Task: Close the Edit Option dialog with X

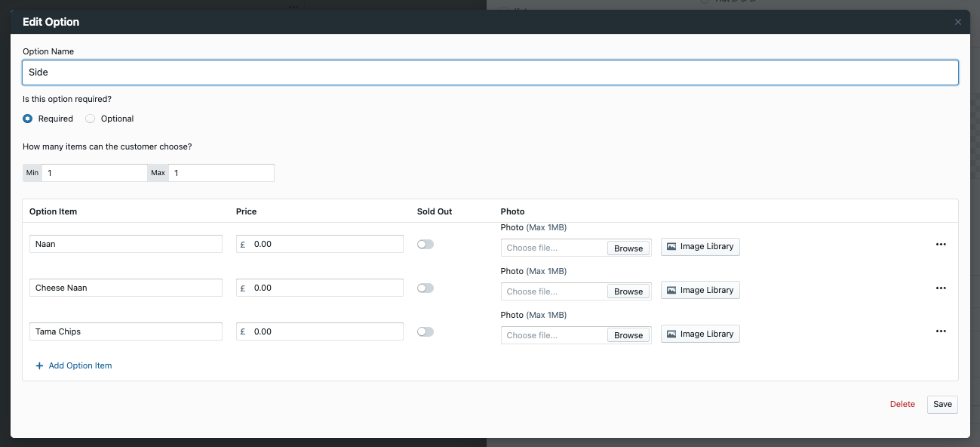Action: point(957,21)
